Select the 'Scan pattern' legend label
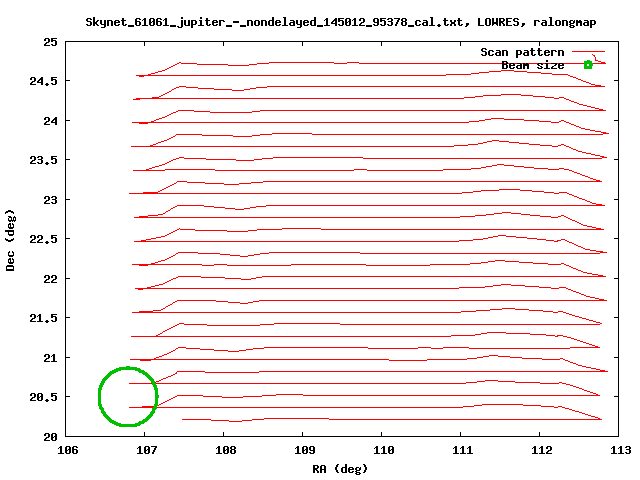Viewport: 640px width, 480px height. coord(522,52)
